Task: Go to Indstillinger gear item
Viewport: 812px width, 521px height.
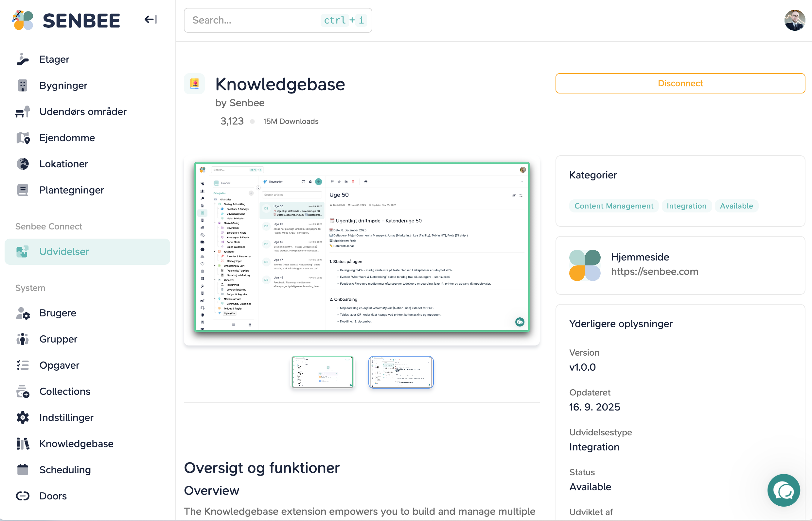Action: point(23,417)
